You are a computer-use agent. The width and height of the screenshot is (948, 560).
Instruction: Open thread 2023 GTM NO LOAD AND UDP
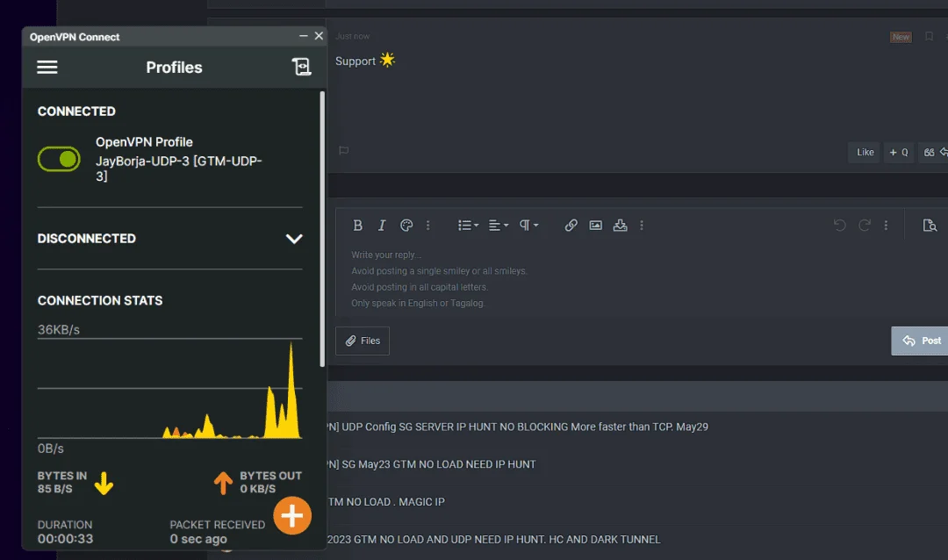494,540
